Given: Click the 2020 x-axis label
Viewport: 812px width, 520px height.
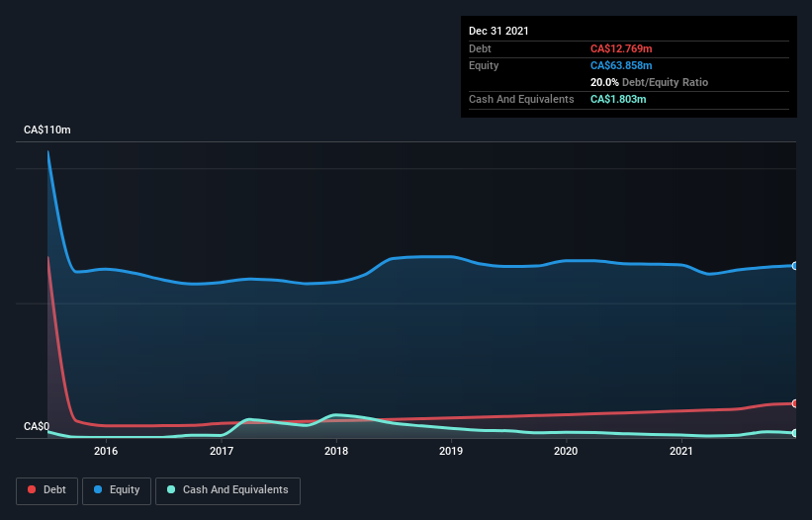Looking at the screenshot, I should (566, 451).
